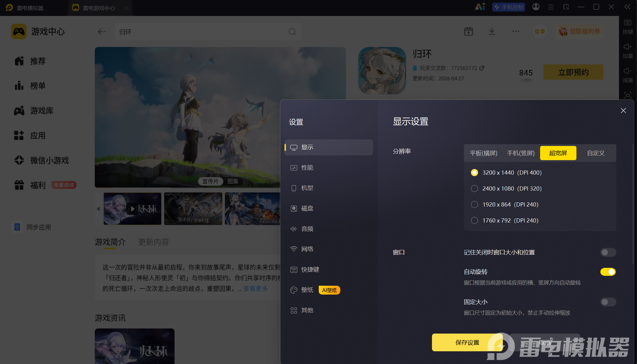Play the 归环 trailer video thumbnail
Image resolution: width=637 pixels, height=364 pixels.
point(132,209)
